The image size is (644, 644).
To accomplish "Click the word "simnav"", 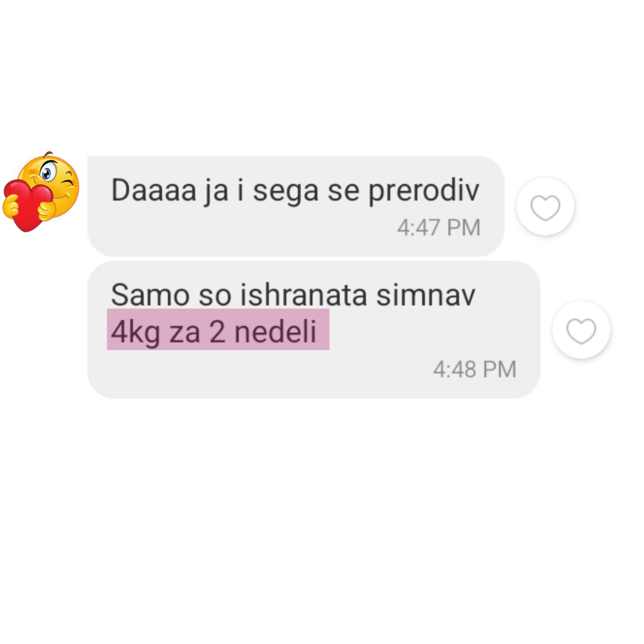I will 425,295.
